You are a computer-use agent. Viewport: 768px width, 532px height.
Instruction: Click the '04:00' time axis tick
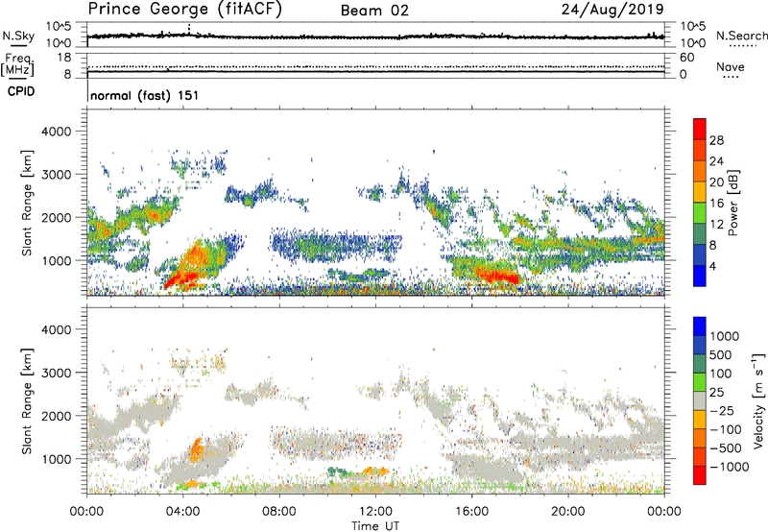click(183, 512)
